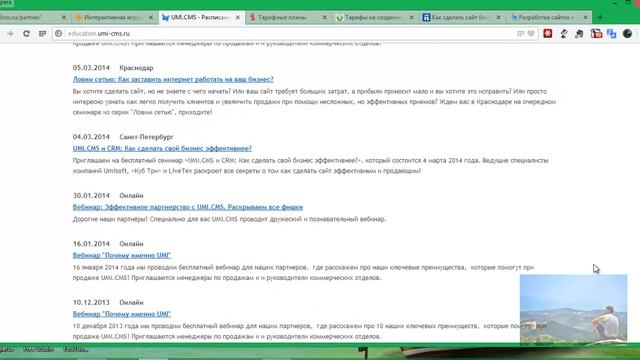Click the date 16.01.2014
640x360 pixels.
(91, 244)
